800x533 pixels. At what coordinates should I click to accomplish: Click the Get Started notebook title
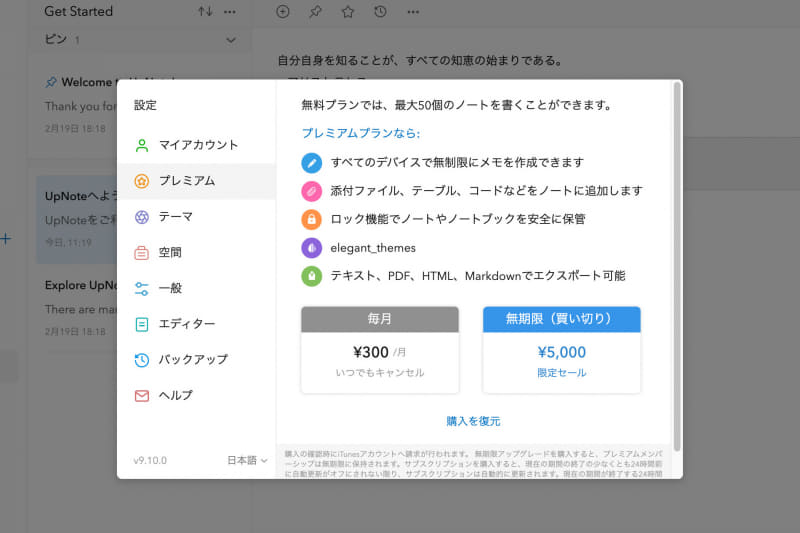pyautogui.click(x=79, y=11)
